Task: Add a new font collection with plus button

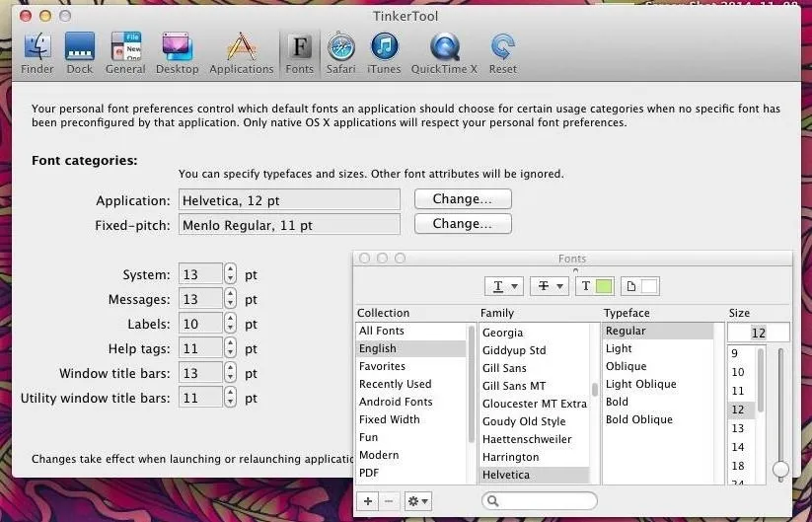Action: click(x=368, y=501)
